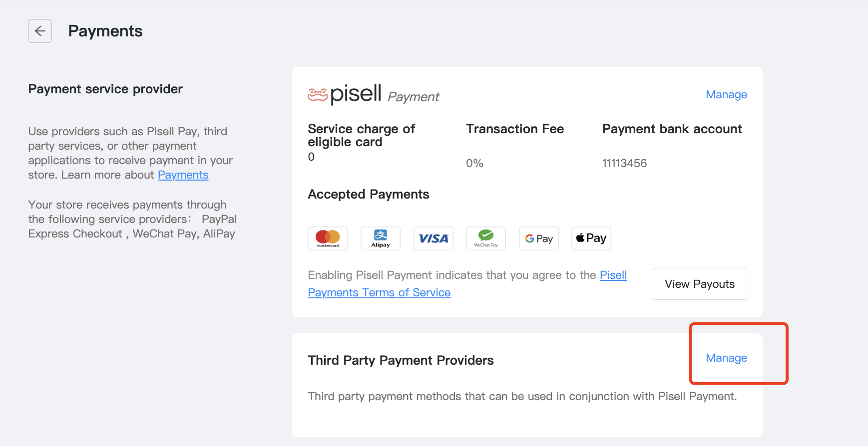Click the Payment service provider heading
This screenshot has width=868, height=446.
(105, 89)
